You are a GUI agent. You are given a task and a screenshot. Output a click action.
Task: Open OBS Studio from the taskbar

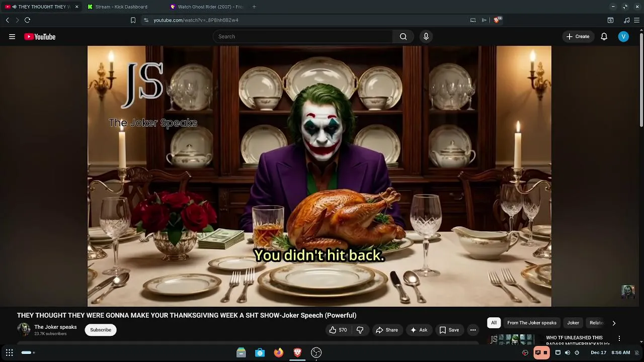pyautogui.click(x=316, y=352)
